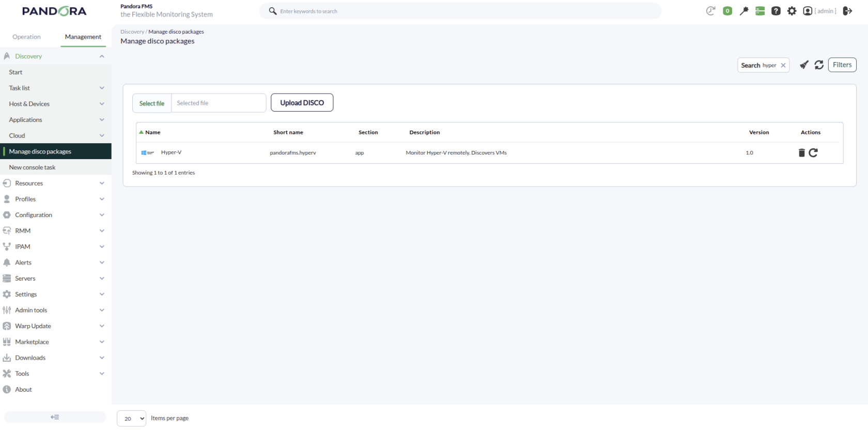868x432 pixels.
Task: Click the About info icon
Action: pyautogui.click(x=7, y=389)
